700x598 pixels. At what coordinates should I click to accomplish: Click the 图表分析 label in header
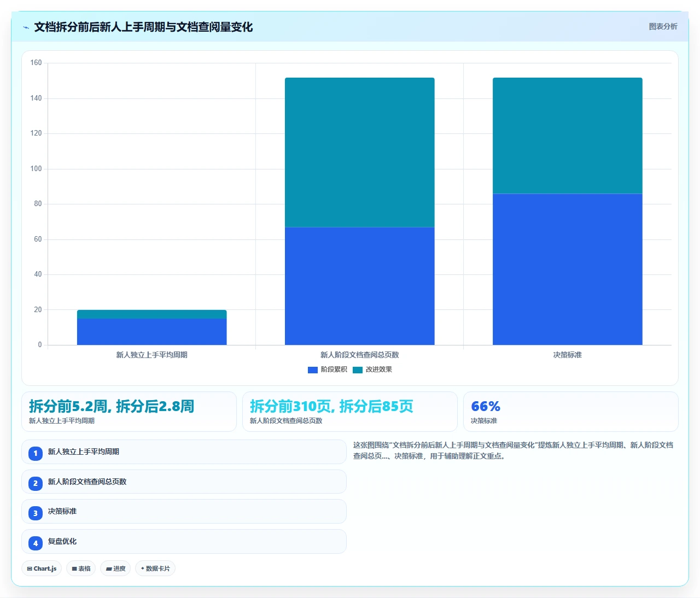[663, 26]
